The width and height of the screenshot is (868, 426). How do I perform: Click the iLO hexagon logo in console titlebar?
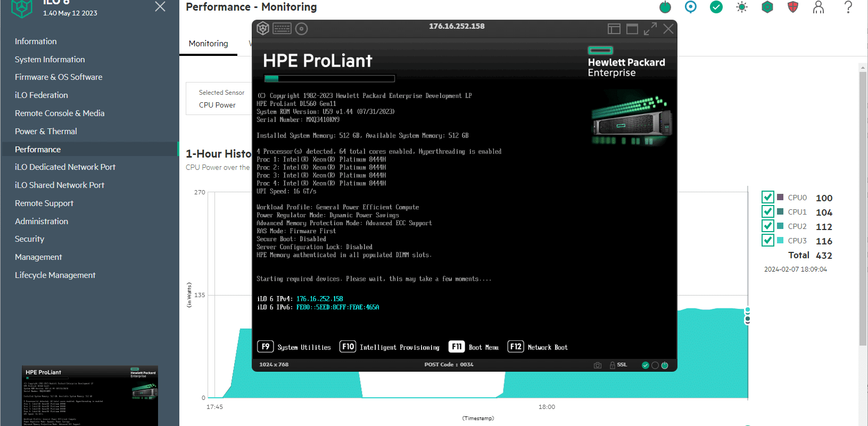[263, 28]
